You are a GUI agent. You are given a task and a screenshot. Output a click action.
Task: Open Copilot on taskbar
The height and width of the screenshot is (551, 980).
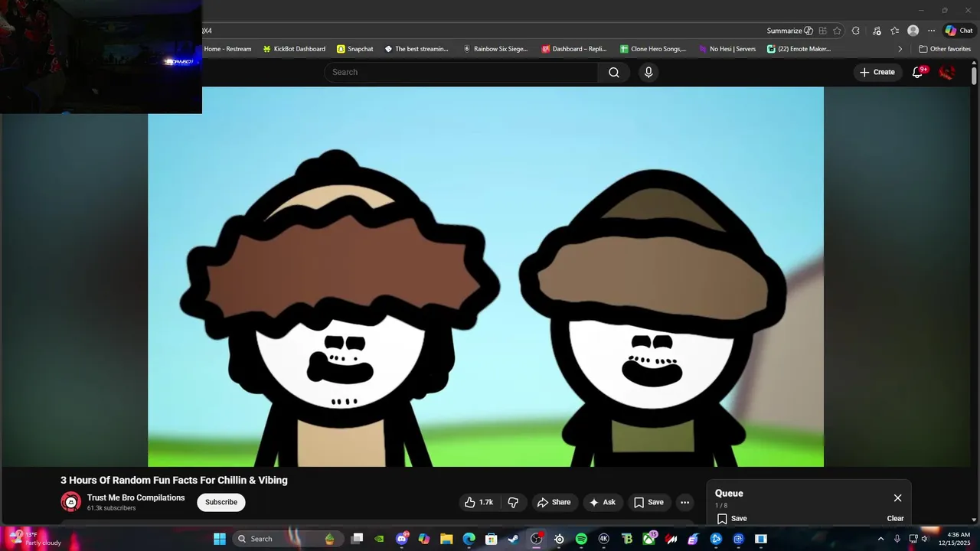[x=424, y=539]
